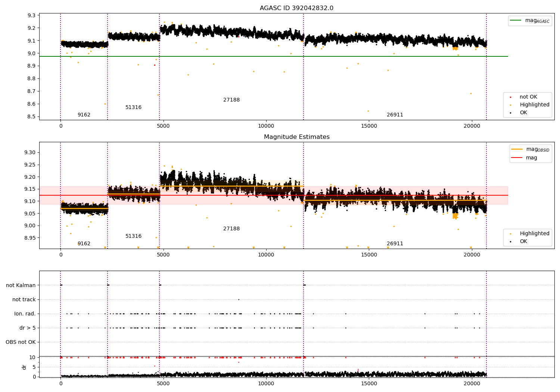Click the "5" tick on the dr axis
The image size is (560, 392).
(34, 367)
